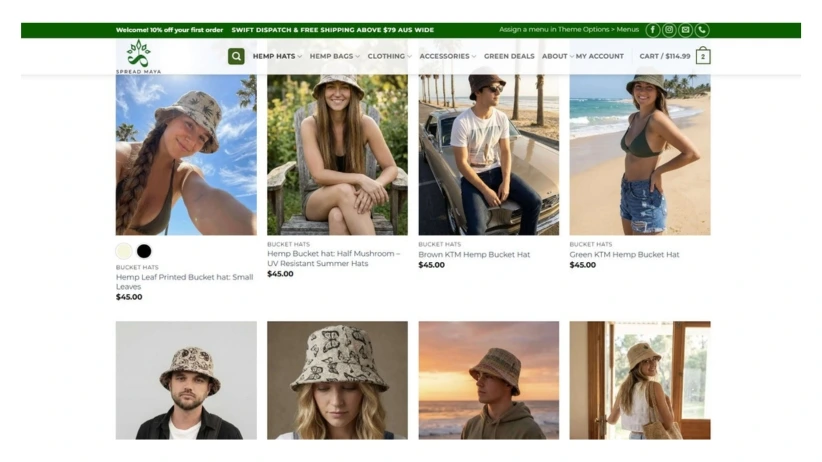Image resolution: width=822 pixels, height=462 pixels.
Task: Open the cart bag icon showing 2
Action: [x=703, y=56]
